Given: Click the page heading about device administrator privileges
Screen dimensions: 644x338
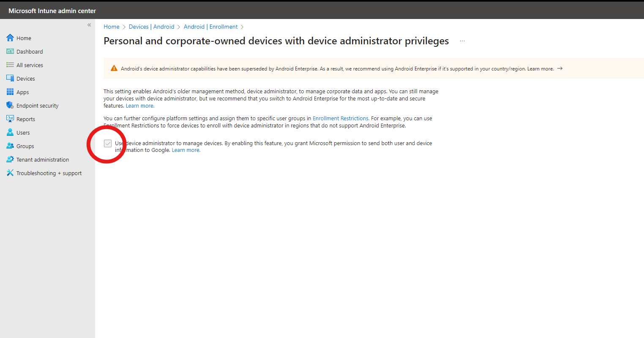Looking at the screenshot, I should (x=276, y=41).
